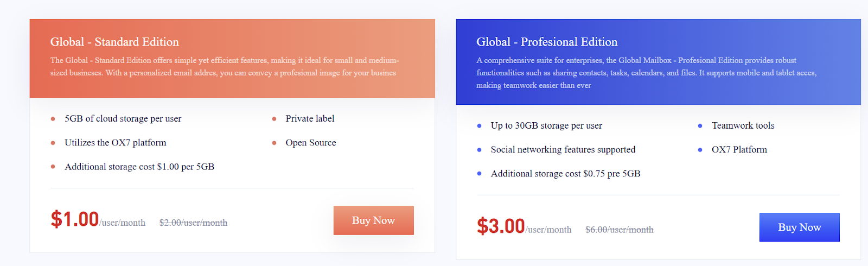The height and width of the screenshot is (266, 868).
Task: Click the Utilizes the OX7 platform item
Action: coord(115,142)
